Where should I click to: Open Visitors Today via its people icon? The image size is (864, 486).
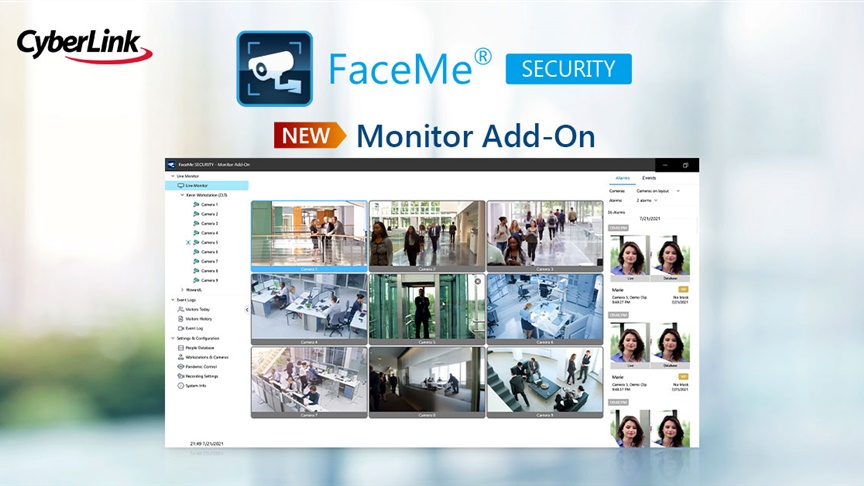tap(180, 309)
